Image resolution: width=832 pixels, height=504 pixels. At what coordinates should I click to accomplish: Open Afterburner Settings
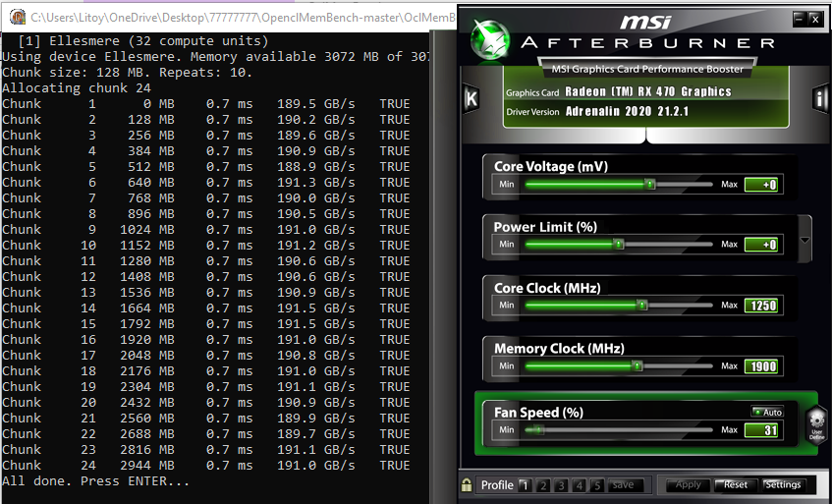(783, 485)
